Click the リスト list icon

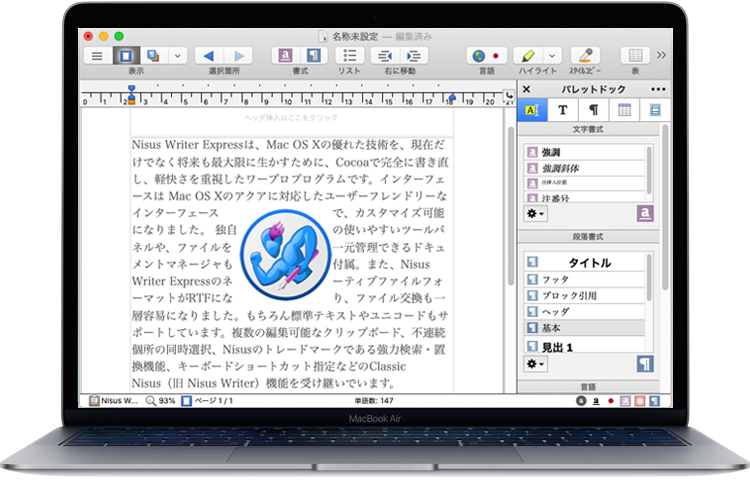[x=350, y=55]
